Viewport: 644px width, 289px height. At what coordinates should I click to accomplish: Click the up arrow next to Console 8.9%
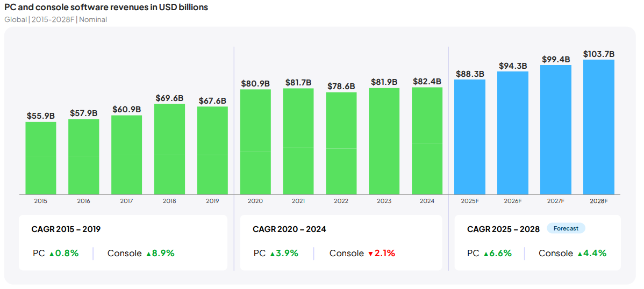[148, 254]
